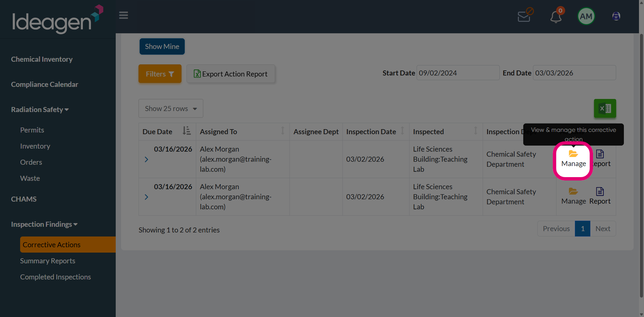Expand second row details chevron
This screenshot has width=644, height=317.
click(146, 197)
